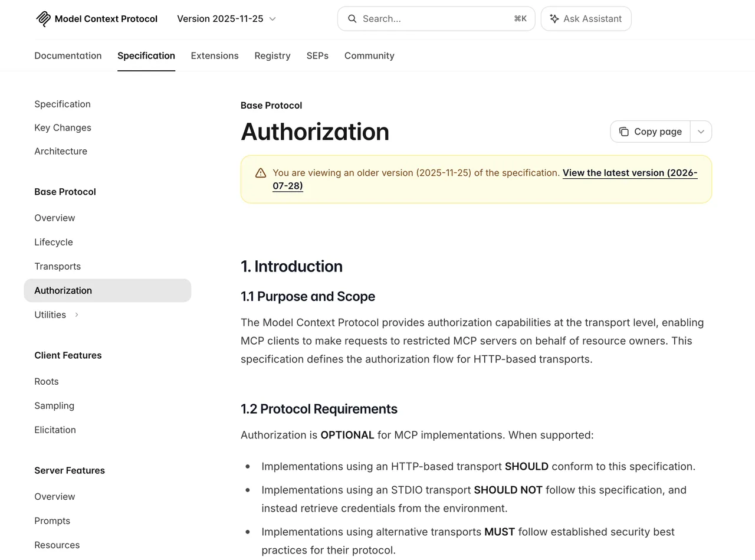
Task: Open Elicitation in the sidebar
Action: click(55, 430)
